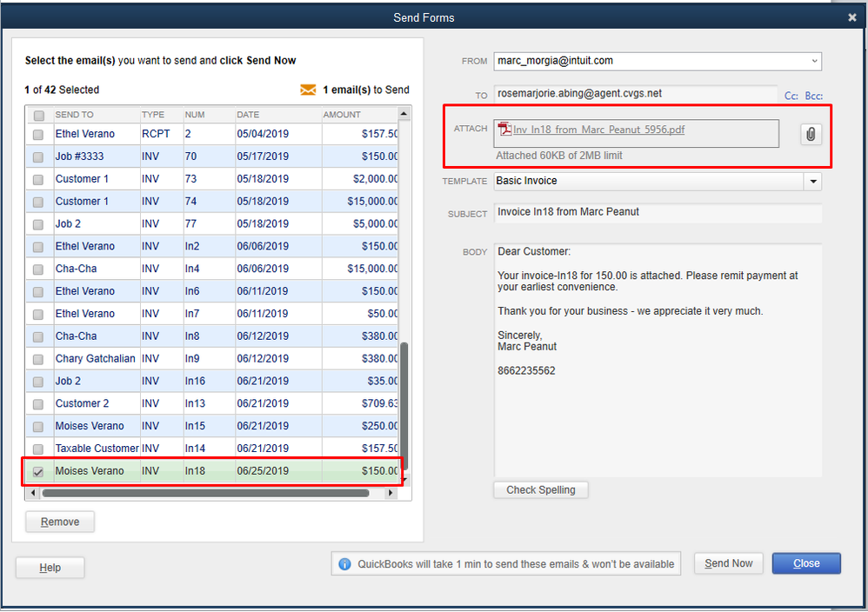Image resolution: width=868 pixels, height=612 pixels.
Task: Toggle the select-all checkbox in table header
Action: click(38, 115)
